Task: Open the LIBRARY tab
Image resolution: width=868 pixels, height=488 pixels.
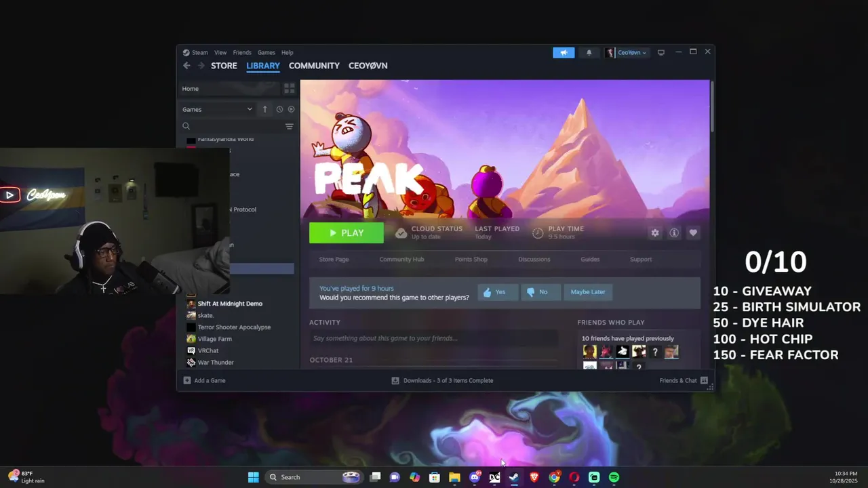Action: [x=263, y=66]
